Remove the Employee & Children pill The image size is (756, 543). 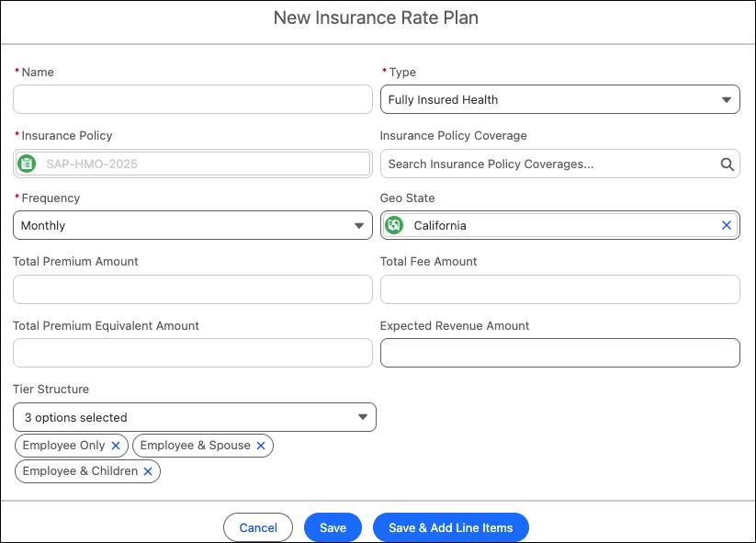[x=148, y=471]
